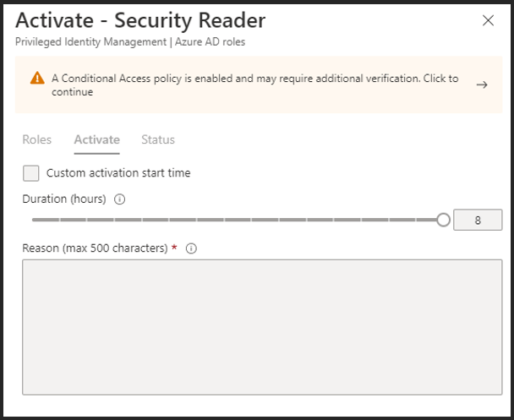Open the Status tab

point(158,139)
